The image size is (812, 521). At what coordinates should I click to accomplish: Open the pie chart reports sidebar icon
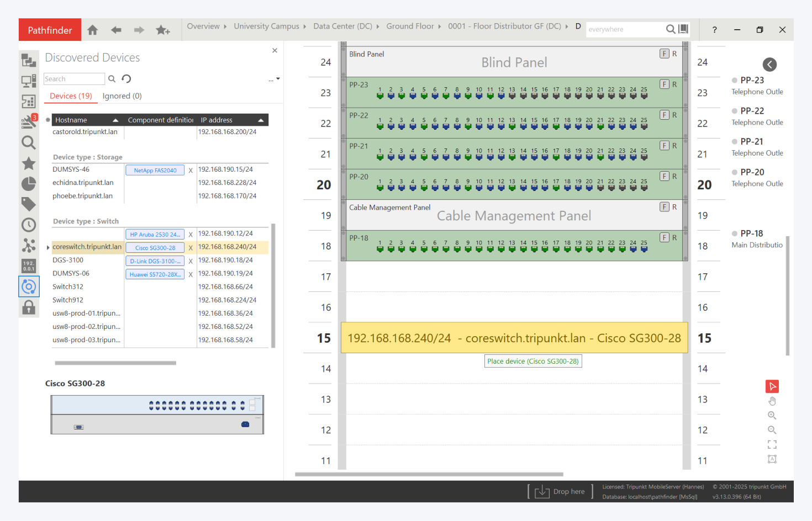pyautogui.click(x=29, y=184)
